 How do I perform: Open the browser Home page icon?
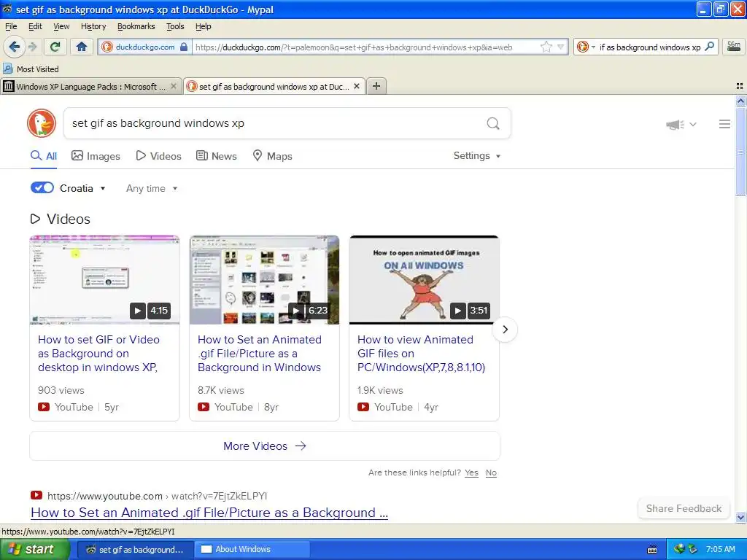pyautogui.click(x=82, y=47)
